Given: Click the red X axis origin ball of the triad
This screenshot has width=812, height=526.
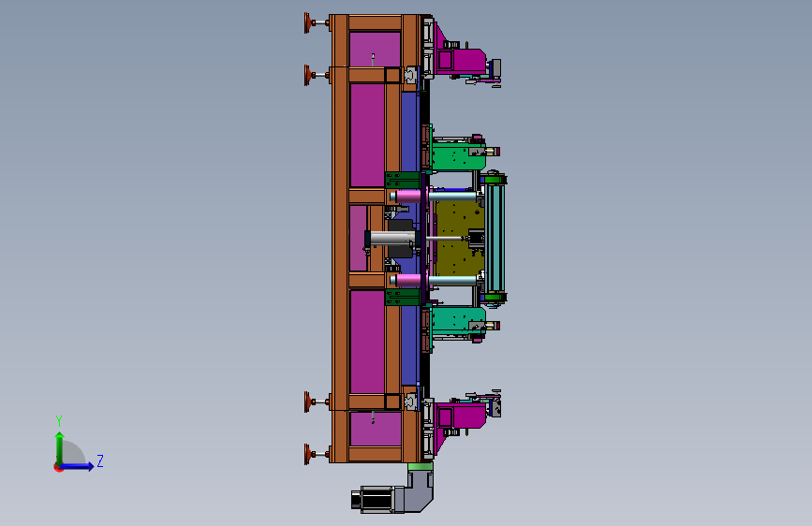Looking at the screenshot, I should pyautogui.click(x=57, y=467).
